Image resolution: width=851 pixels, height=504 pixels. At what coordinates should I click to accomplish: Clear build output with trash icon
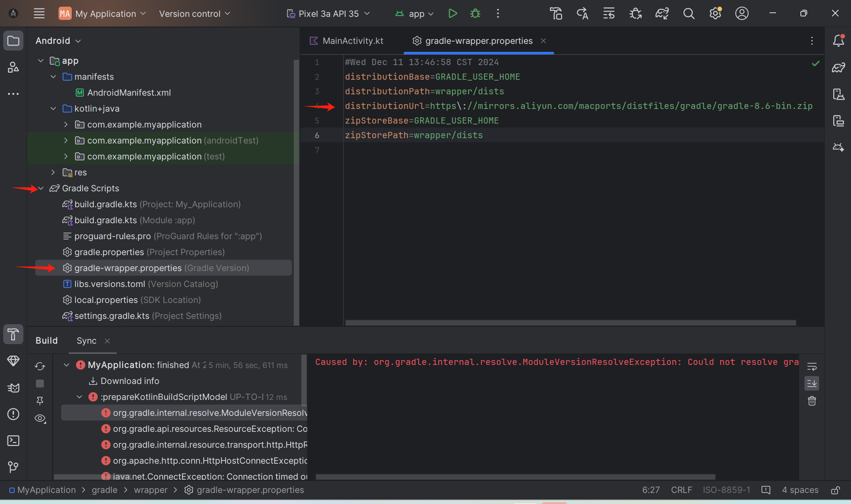click(812, 401)
